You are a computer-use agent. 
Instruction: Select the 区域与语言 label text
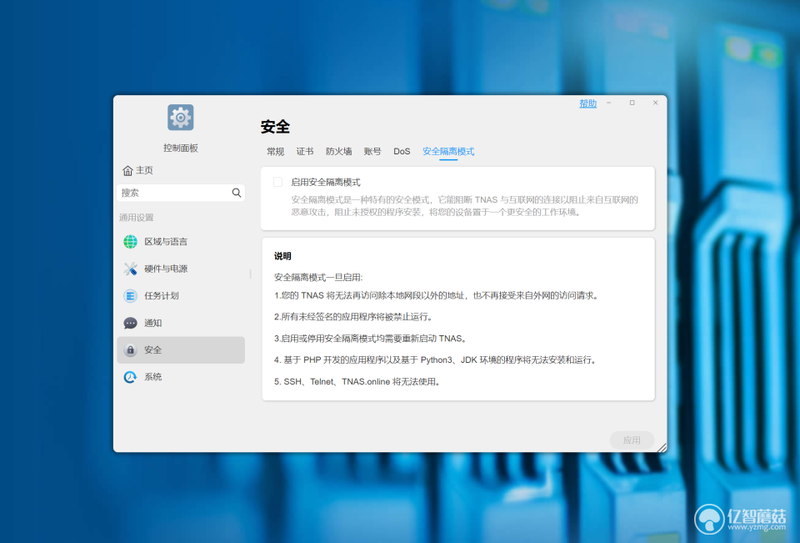point(166,241)
